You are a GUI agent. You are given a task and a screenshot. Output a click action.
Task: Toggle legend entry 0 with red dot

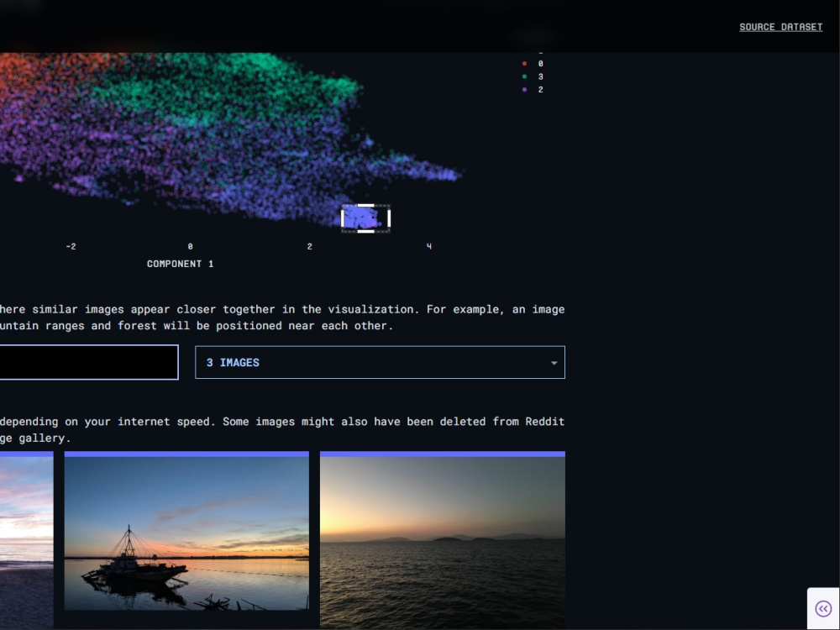[533, 64]
